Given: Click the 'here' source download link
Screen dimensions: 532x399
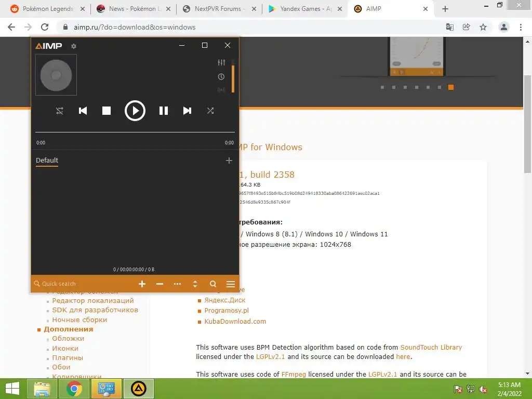Looking at the screenshot, I should point(403,356).
